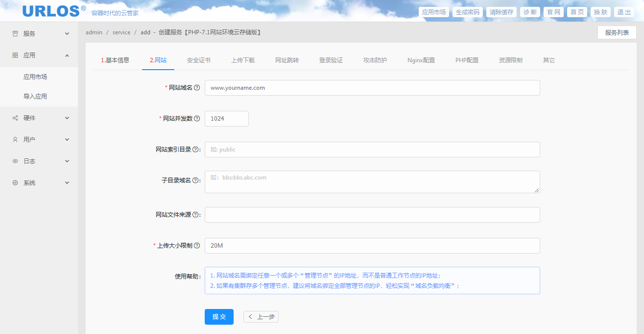The width and height of the screenshot is (644, 334).
Task: Switch to the 1.基本信息 tab
Action: (x=115, y=60)
